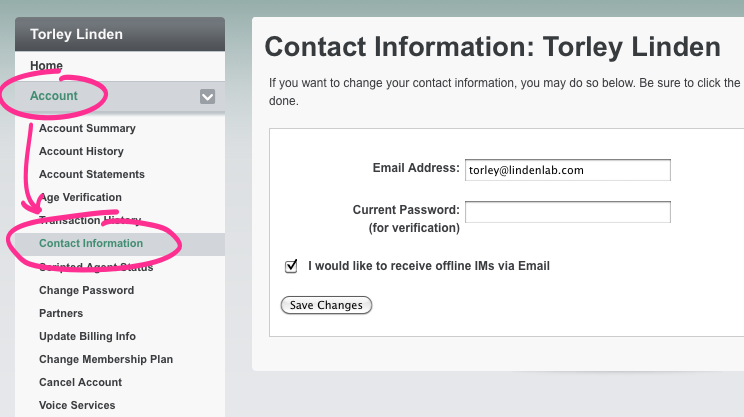The width and height of the screenshot is (744, 417).
Task: Go to Change Membership Plan
Action: 106,359
